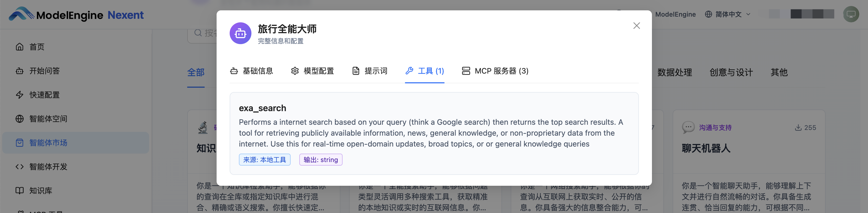Open 知识库 from the sidebar

pos(41,191)
